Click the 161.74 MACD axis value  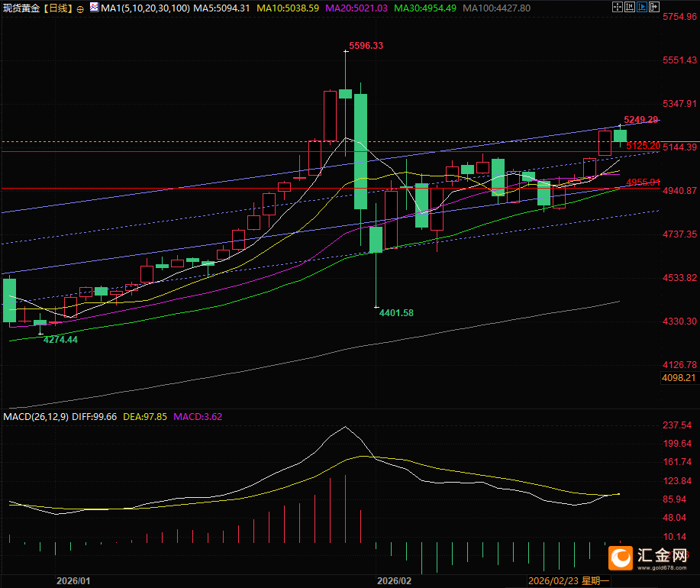point(677,462)
